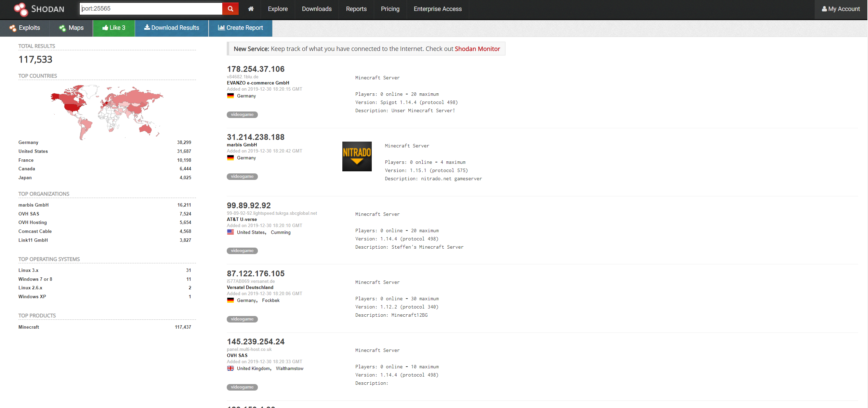This screenshot has width=868, height=408.
Task: Click Create Report button
Action: click(240, 28)
